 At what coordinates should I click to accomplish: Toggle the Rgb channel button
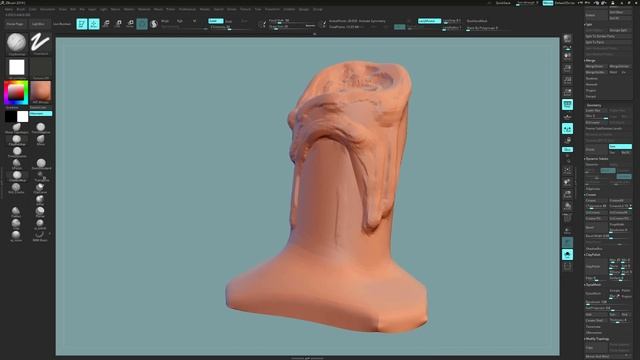[x=180, y=21]
